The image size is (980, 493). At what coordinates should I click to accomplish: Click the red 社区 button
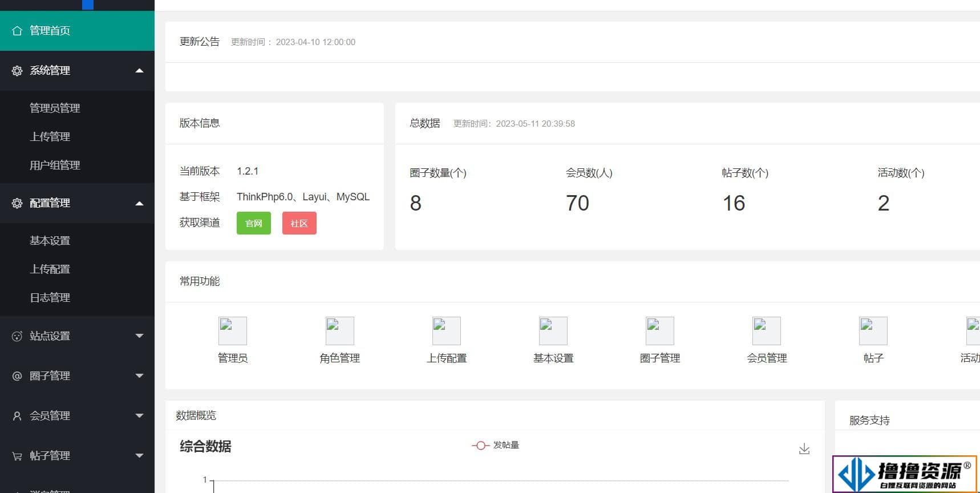pyautogui.click(x=299, y=223)
